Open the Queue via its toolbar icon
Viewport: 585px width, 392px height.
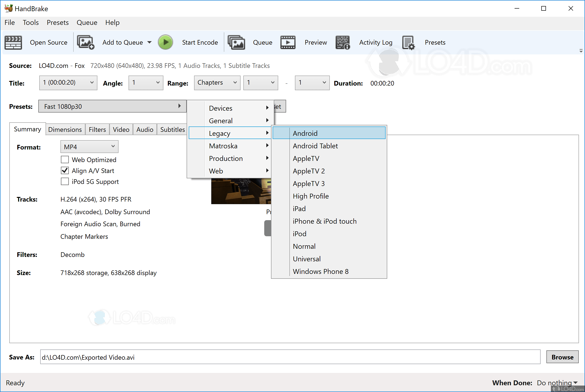(x=236, y=42)
